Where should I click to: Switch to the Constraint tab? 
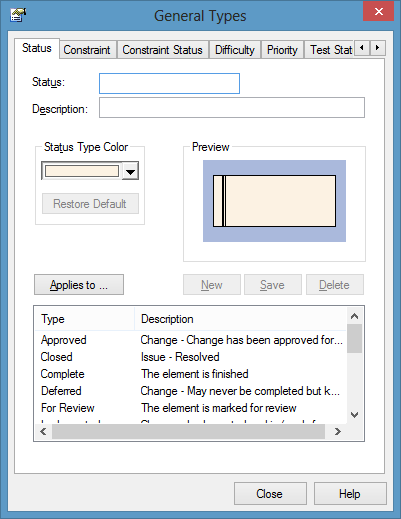point(87,50)
